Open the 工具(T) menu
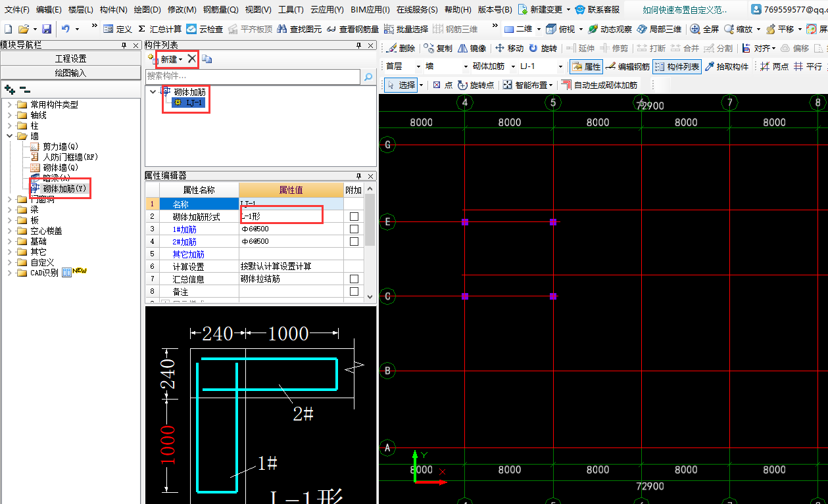Screen dimensions: 828x504 point(291,10)
